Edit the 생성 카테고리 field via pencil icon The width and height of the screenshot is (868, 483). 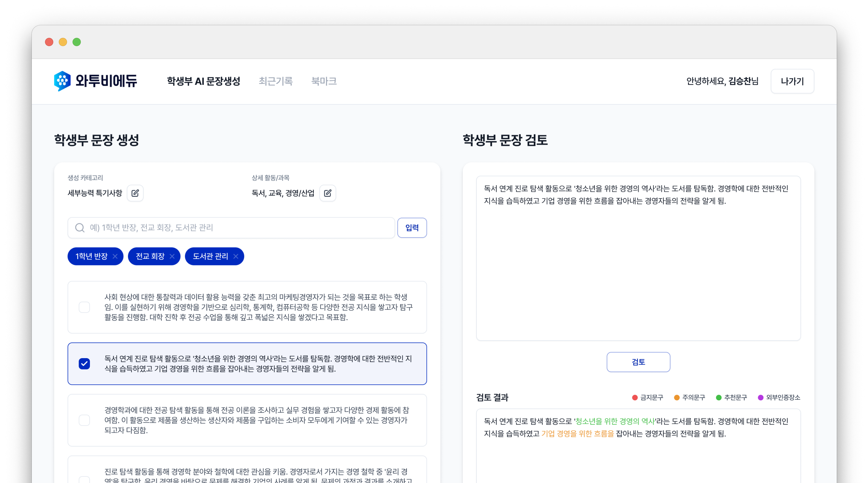[x=135, y=193]
